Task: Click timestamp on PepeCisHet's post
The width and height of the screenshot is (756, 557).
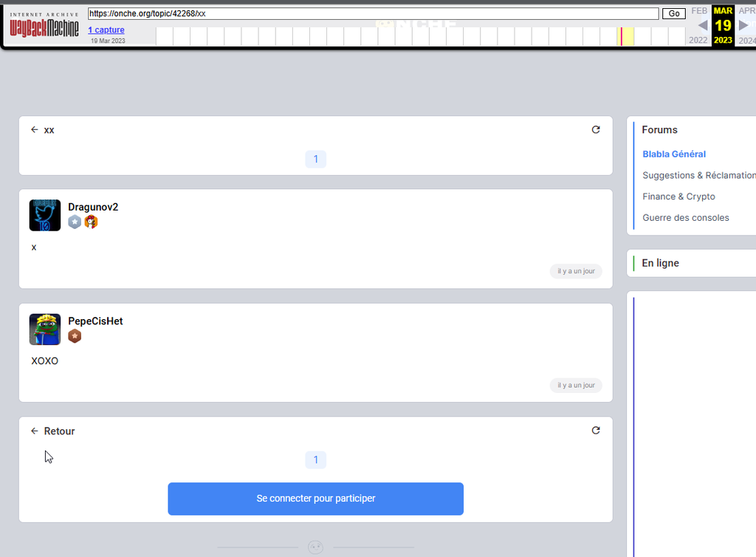Action: (576, 386)
